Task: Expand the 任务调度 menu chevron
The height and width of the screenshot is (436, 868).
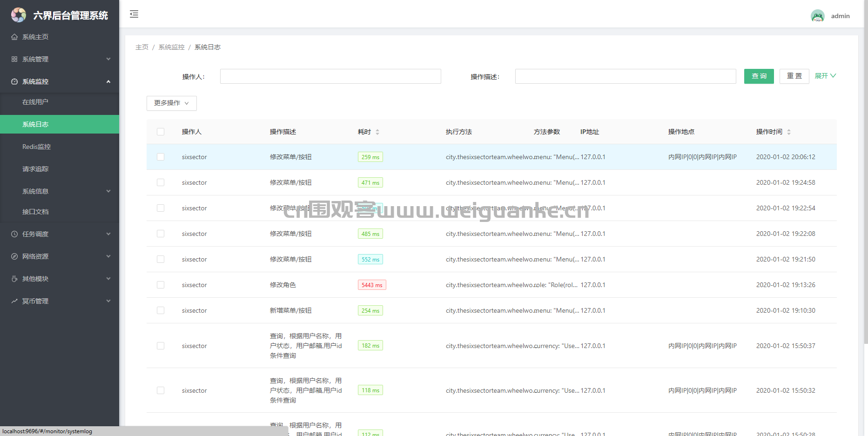Action: (108, 234)
